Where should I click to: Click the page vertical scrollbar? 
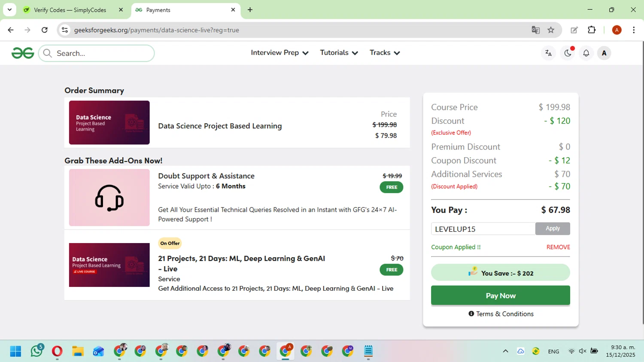point(642,183)
